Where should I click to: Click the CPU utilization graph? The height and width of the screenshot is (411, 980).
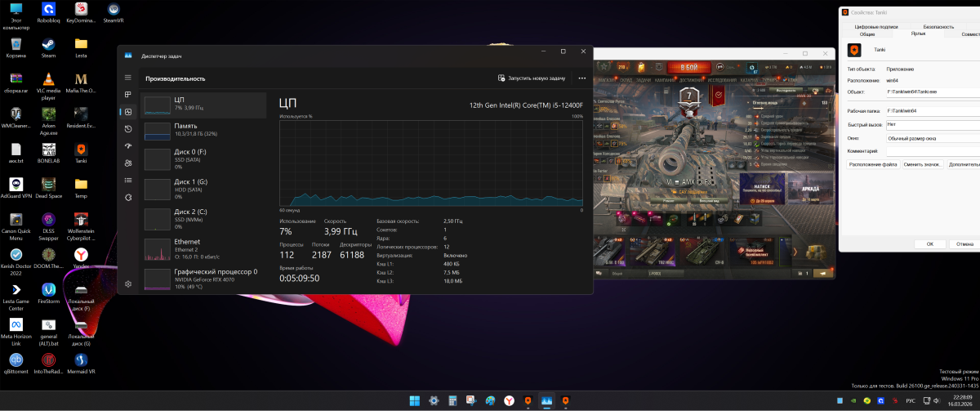[431, 163]
